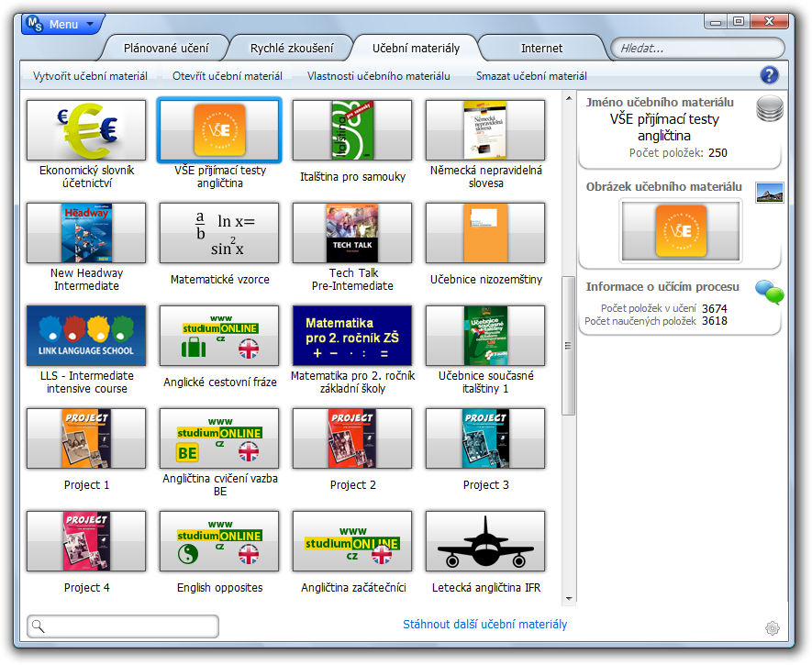The image size is (812, 665).
Task: Open New Headway Intermediate material
Action: click(x=86, y=233)
